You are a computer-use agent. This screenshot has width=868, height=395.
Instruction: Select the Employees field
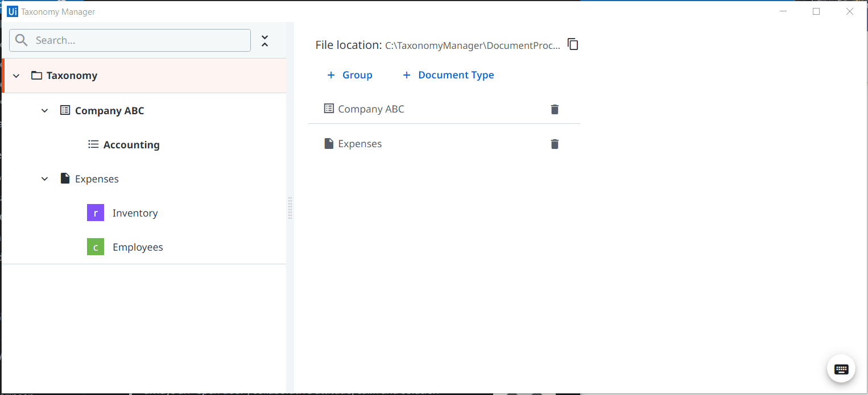(x=138, y=247)
